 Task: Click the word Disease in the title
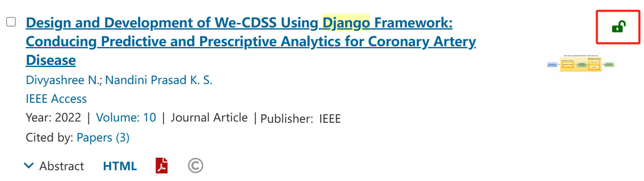(51, 60)
